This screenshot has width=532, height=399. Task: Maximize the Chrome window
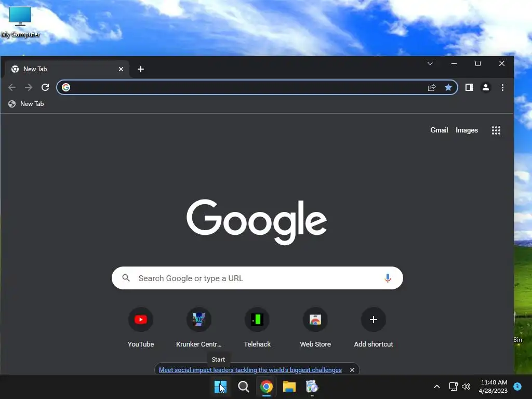[x=478, y=63]
